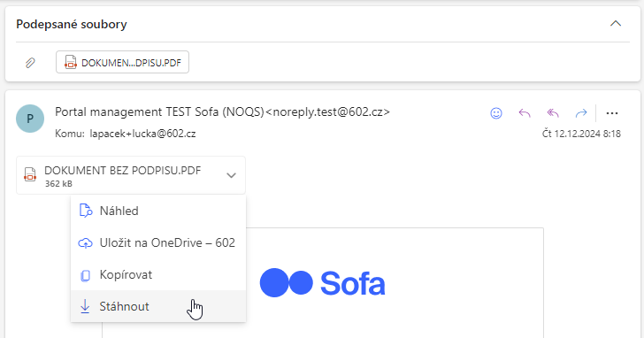This screenshot has height=338, width=644.
Task: Add a reaction with the smiley icon
Action: 496,113
